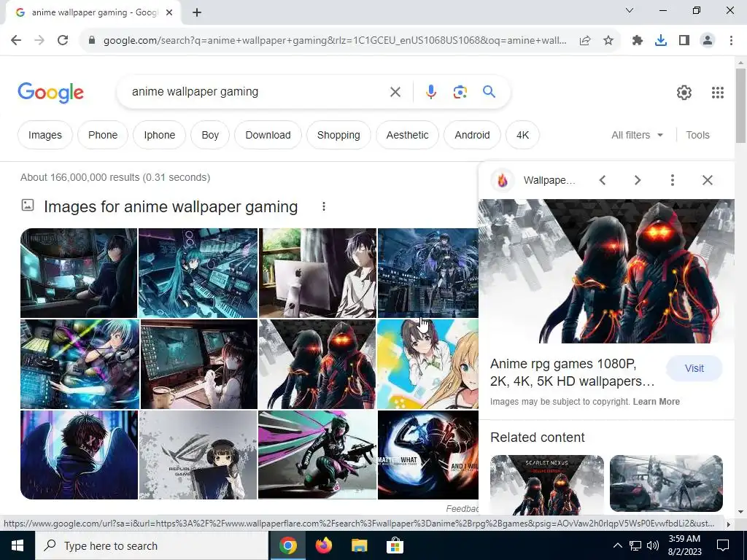Open the Hatsune Miku synthesizer thumbnail
747x560 pixels.
(198, 273)
